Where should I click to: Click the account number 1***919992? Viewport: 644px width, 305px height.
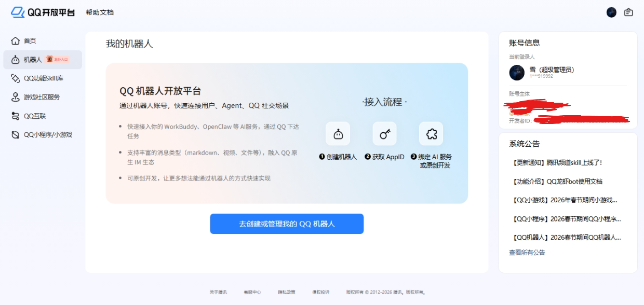click(542, 76)
